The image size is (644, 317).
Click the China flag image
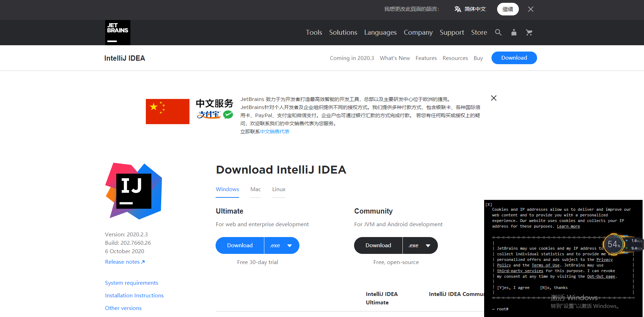(x=168, y=112)
